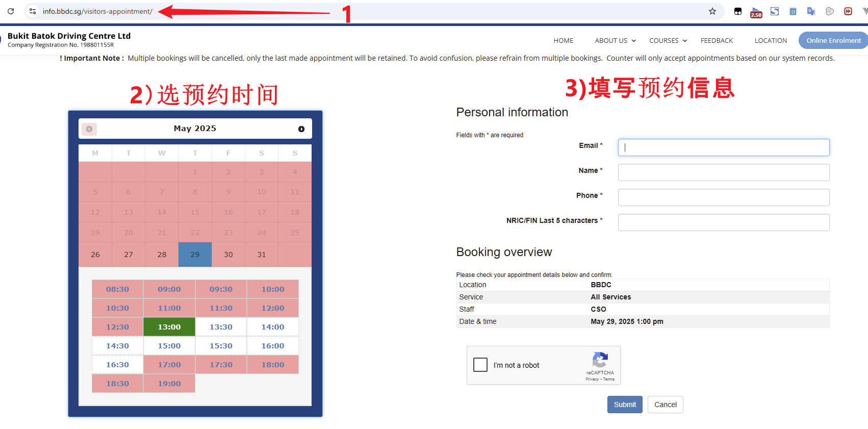Open the Tampermonkey extension icon

(x=737, y=11)
